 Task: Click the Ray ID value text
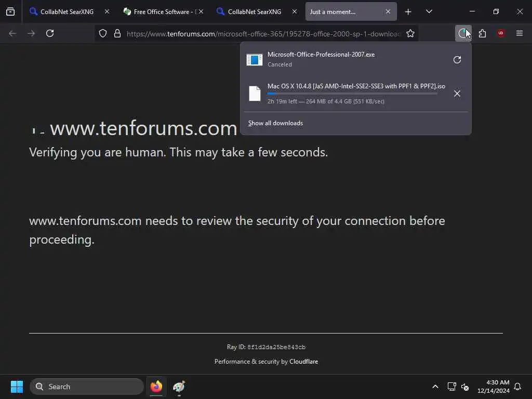[276, 347]
